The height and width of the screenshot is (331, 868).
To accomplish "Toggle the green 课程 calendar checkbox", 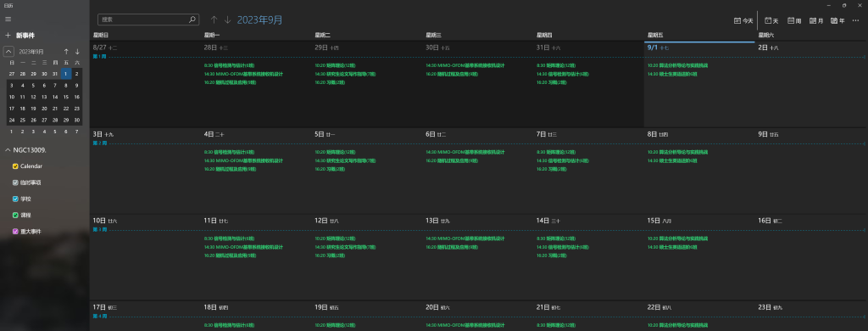I will (x=15, y=215).
